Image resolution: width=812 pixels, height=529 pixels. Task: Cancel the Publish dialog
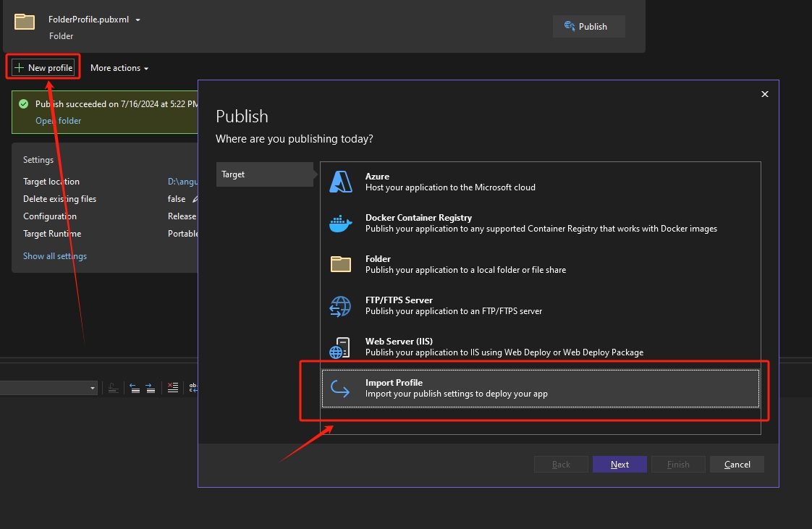[x=737, y=465]
